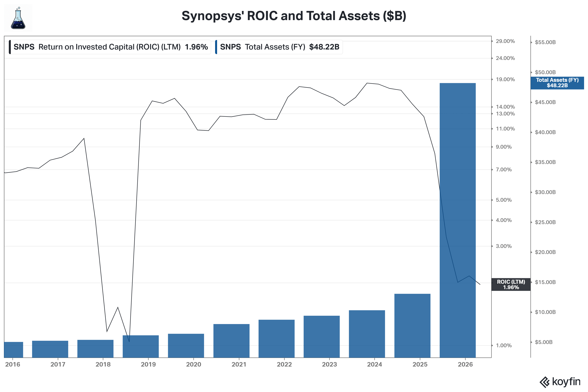Click the Total Assets bar above 2021
This screenshot has height=392, width=588.
(231, 341)
